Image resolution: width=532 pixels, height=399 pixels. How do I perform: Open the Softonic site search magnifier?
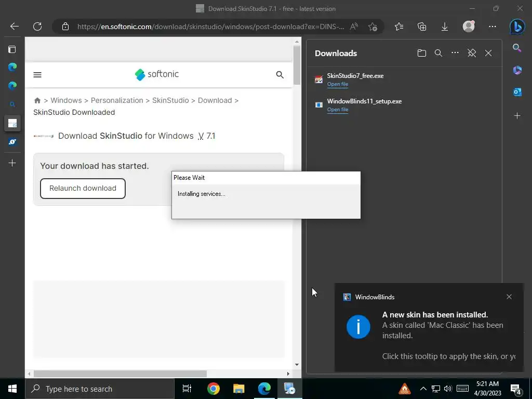click(280, 75)
